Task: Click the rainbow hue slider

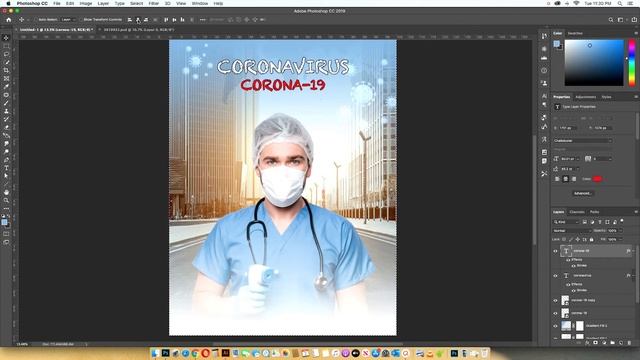Action: tap(631, 62)
